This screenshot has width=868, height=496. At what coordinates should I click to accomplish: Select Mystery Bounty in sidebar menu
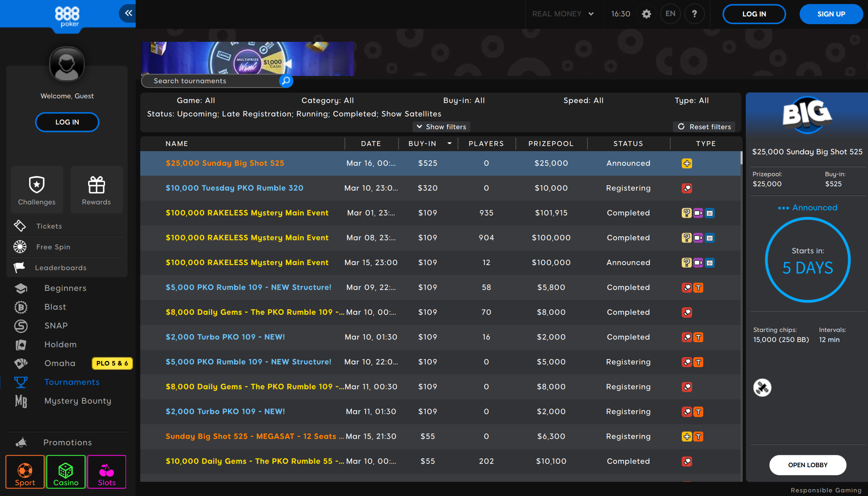click(77, 401)
